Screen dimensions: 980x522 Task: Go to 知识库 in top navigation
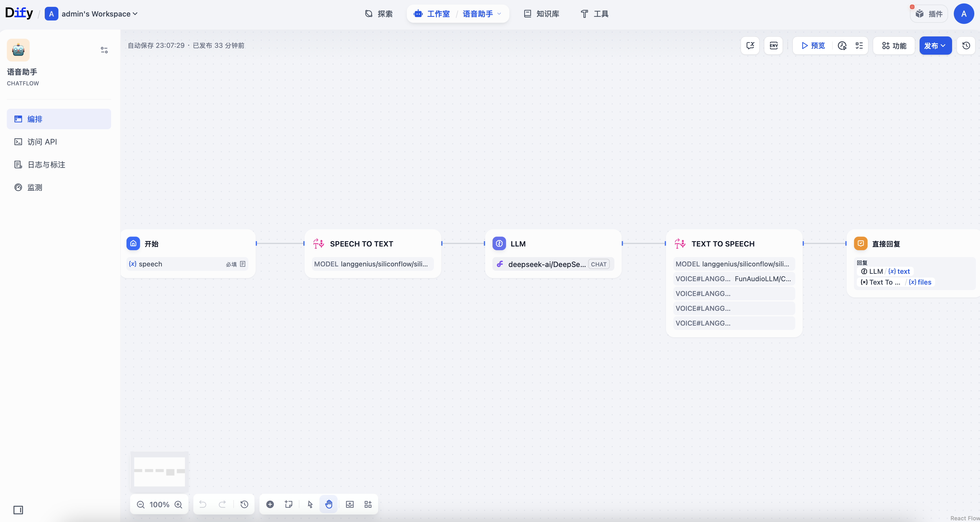[542, 14]
